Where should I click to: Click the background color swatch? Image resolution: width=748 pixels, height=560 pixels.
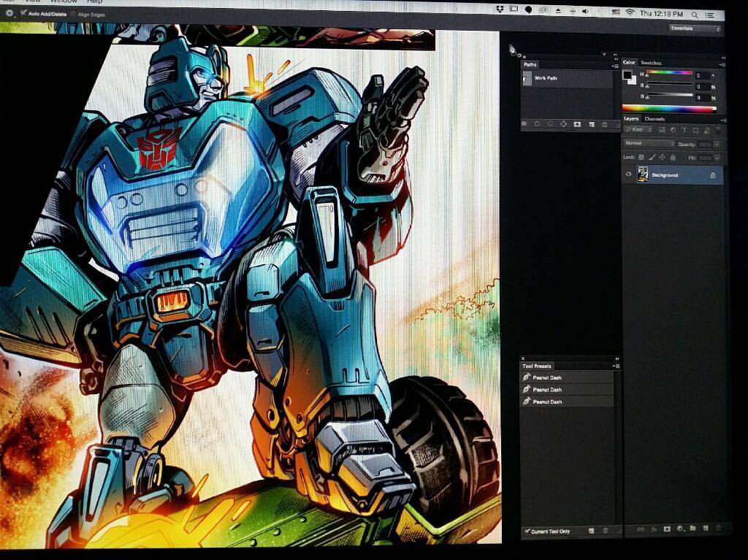tap(634, 82)
